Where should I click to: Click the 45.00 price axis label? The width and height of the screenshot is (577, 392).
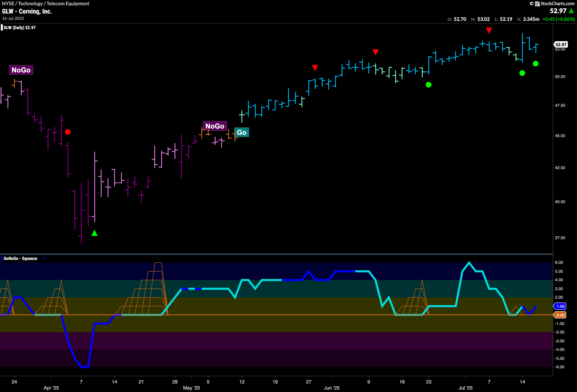point(560,136)
